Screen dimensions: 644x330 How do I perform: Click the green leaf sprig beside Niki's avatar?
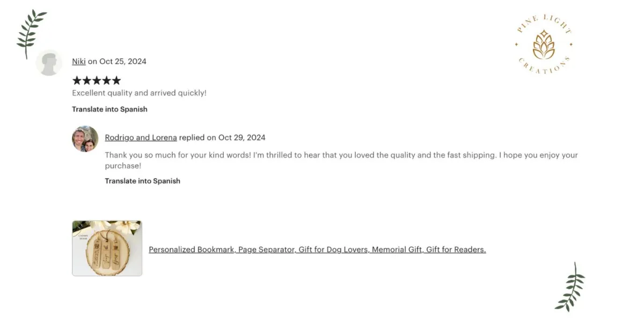(31, 33)
